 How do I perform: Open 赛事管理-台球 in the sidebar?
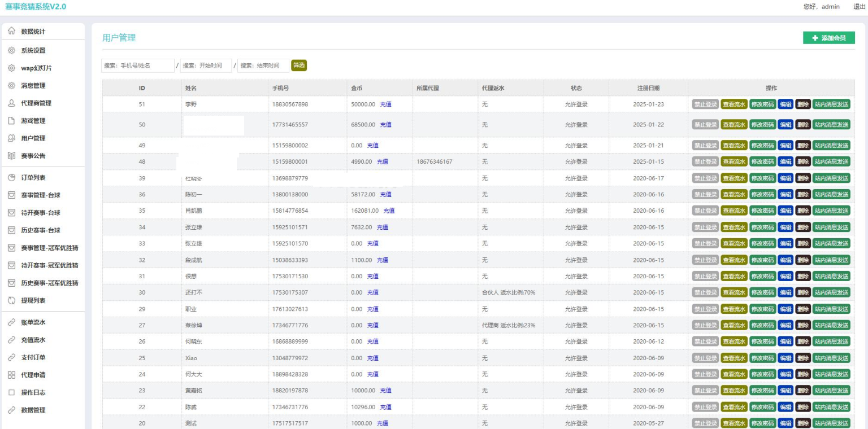click(40, 195)
